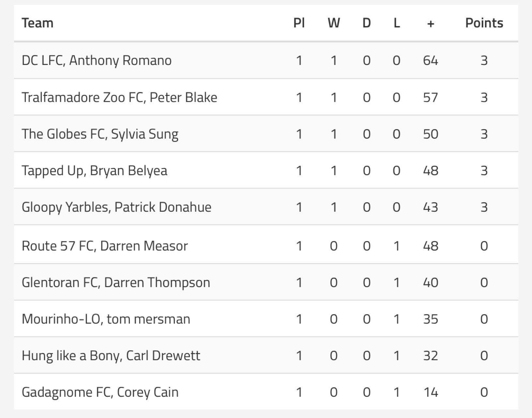This screenshot has width=532, height=418.
Task: Select Hung like a Bony, Carl Drewett
Action: (266, 355)
